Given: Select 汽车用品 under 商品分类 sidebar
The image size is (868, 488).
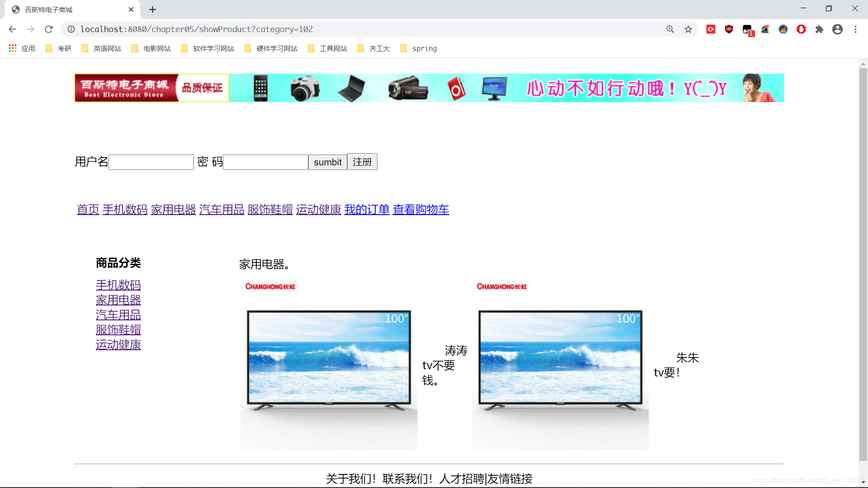Looking at the screenshot, I should (x=118, y=315).
